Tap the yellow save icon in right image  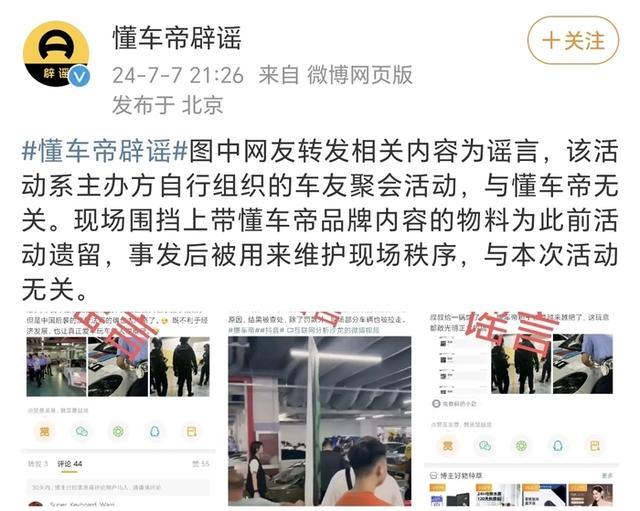tap(595, 446)
